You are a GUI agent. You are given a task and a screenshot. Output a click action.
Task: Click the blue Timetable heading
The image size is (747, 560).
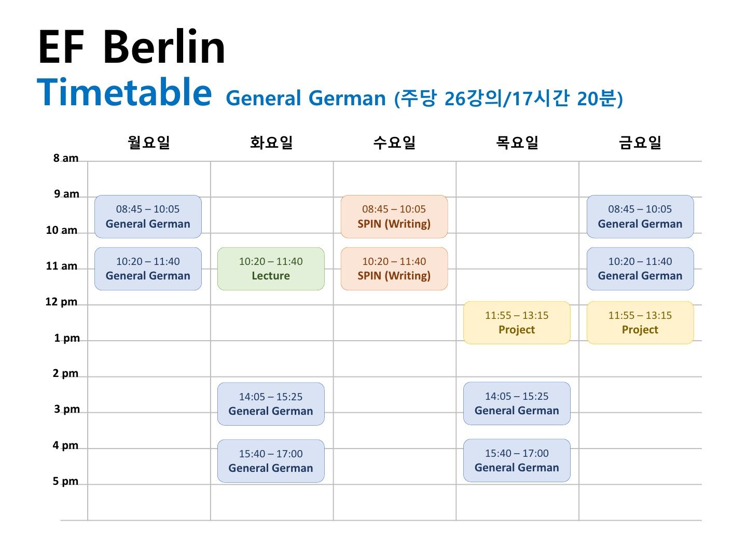[x=125, y=92]
